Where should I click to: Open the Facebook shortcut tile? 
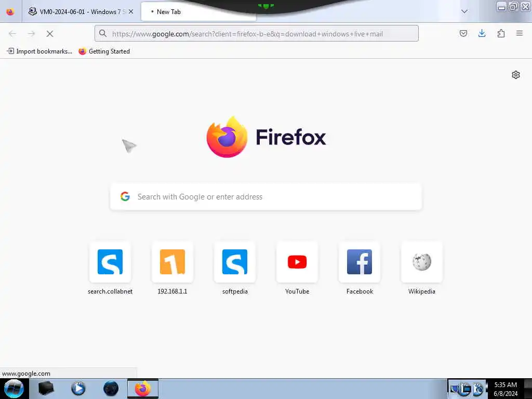[x=360, y=262]
